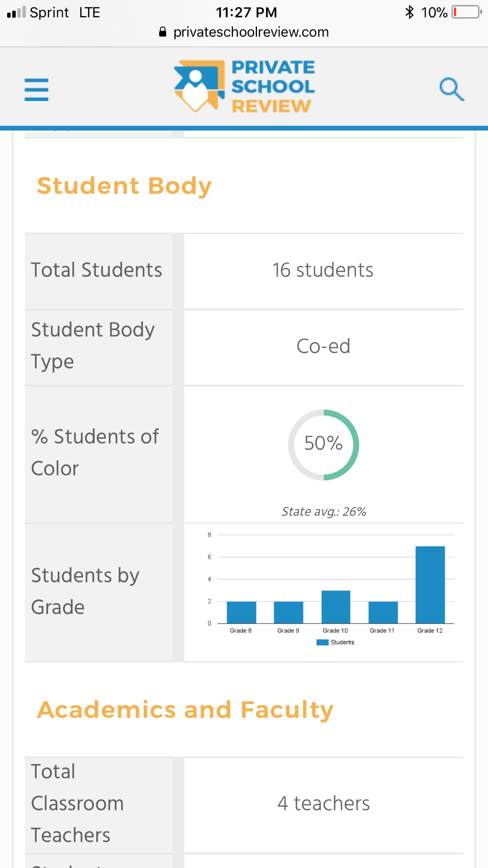Tap the Private School Review logo
The width and height of the screenshot is (488, 868).
coord(244,86)
